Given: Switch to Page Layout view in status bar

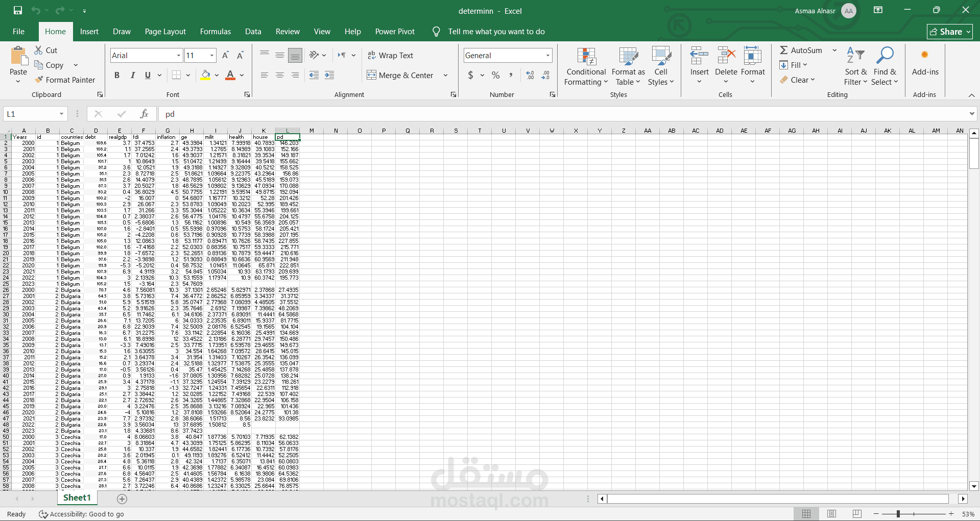Looking at the screenshot, I should [x=831, y=514].
